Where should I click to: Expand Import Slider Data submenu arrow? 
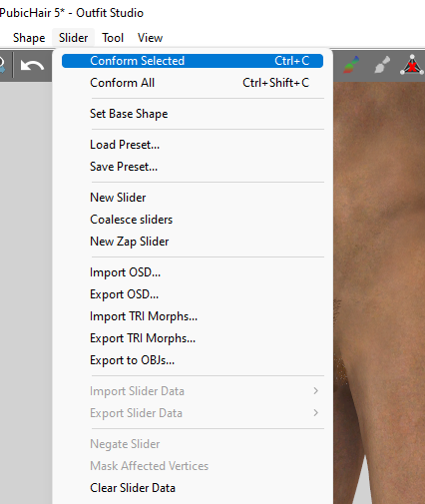(x=315, y=391)
